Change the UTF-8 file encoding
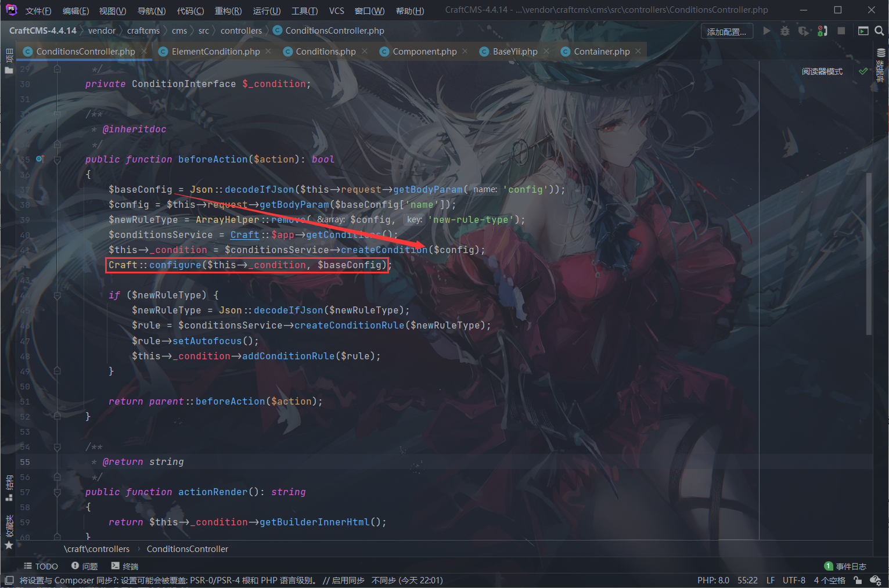This screenshot has height=588, width=889. (x=794, y=580)
